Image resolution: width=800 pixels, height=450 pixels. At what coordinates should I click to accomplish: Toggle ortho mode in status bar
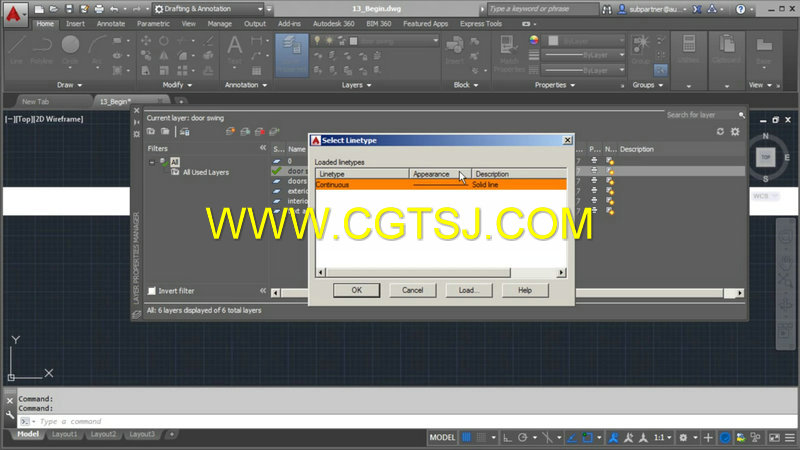(x=507, y=438)
